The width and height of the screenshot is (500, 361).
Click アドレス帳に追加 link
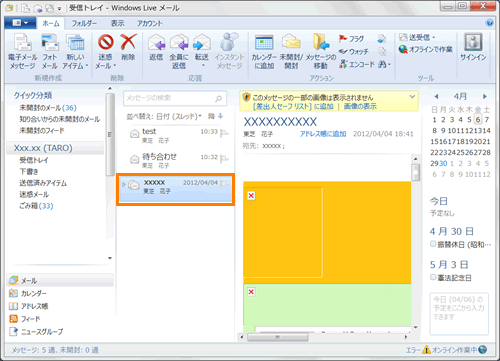pos(323,134)
